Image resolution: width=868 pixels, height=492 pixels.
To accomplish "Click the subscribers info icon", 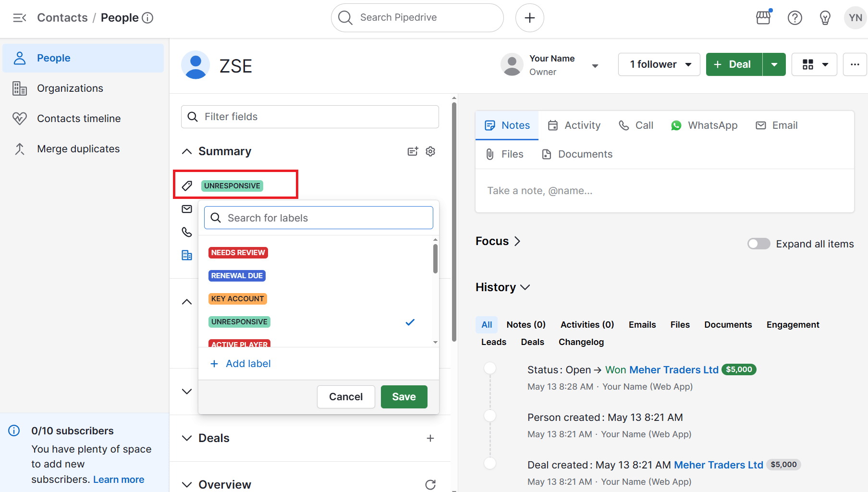I will (x=14, y=430).
